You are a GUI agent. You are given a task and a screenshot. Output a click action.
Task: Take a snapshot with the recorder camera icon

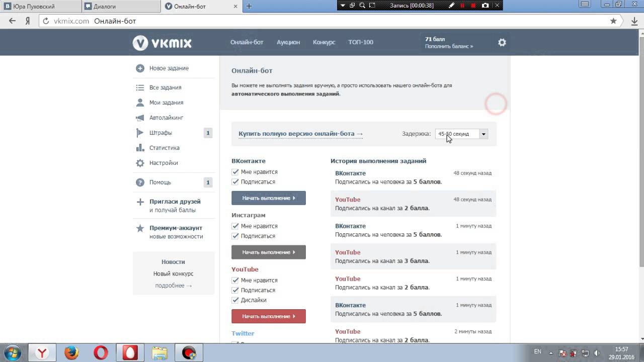click(485, 6)
